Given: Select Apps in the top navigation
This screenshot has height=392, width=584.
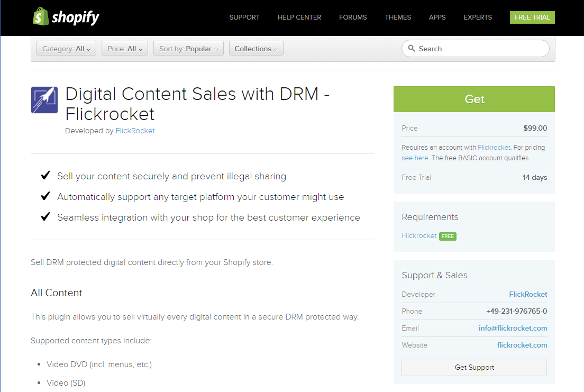Looking at the screenshot, I should coord(437,17).
